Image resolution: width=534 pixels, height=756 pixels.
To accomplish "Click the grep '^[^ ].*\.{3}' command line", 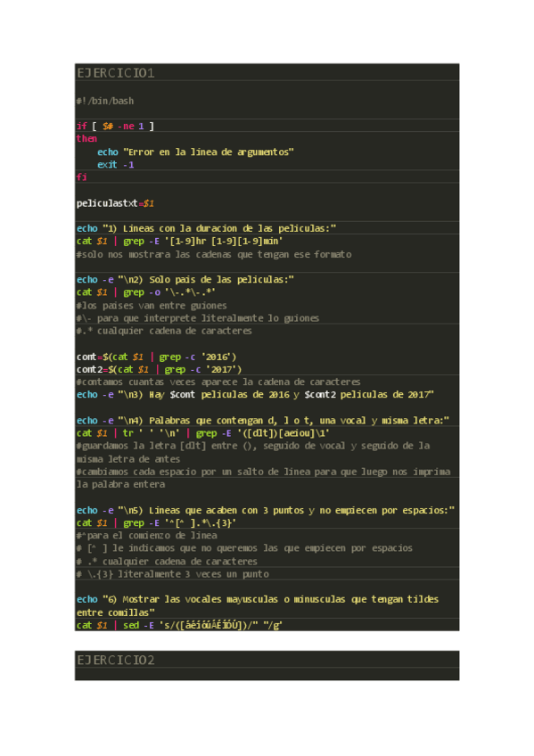I will pyautogui.click(x=156, y=523).
